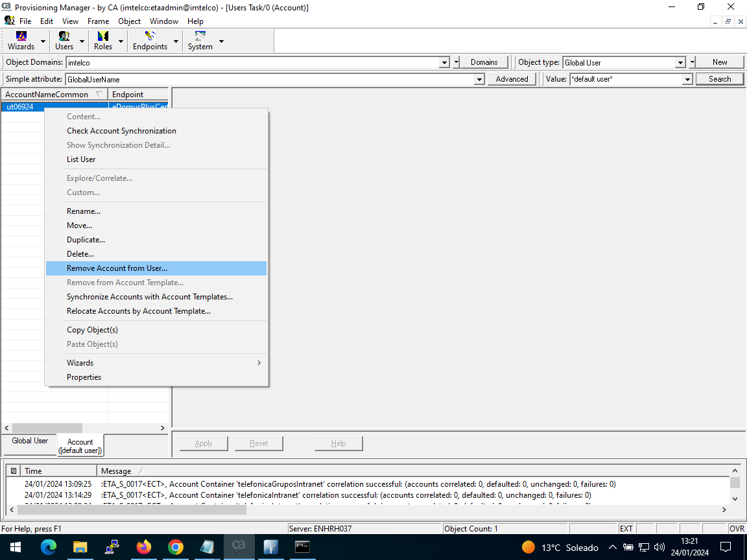Screen dimensions: 747x560
Task: Open the volume control in the system tray
Action: click(x=659, y=546)
